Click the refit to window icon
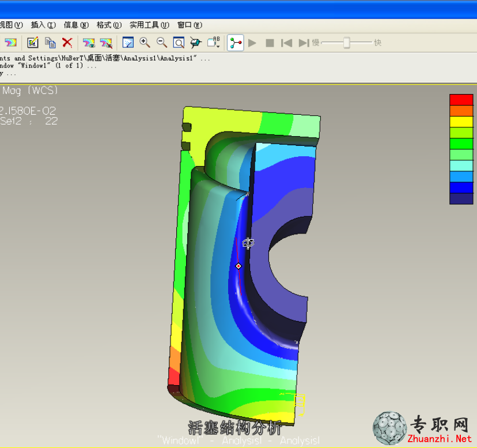This screenshot has height=448, width=477. click(179, 43)
